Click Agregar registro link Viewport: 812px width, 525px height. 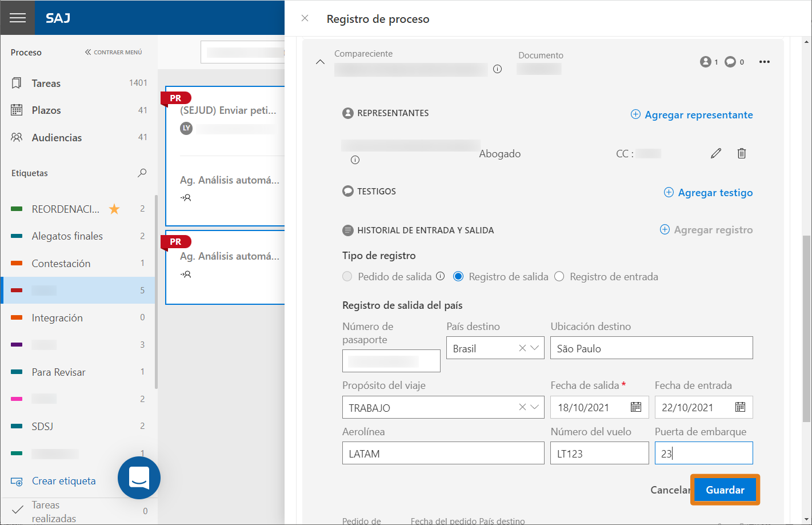click(706, 230)
